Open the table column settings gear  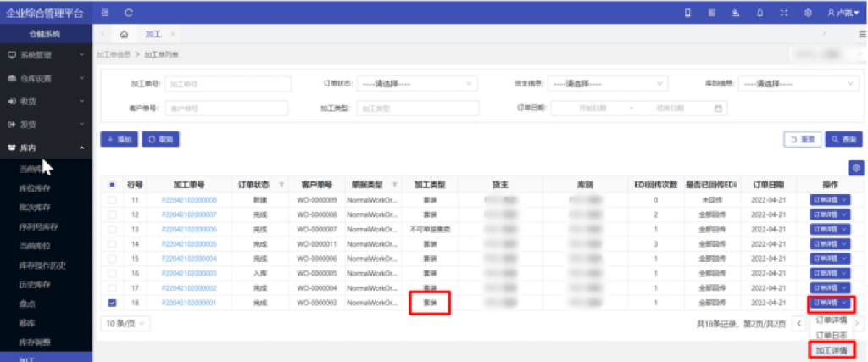click(857, 168)
